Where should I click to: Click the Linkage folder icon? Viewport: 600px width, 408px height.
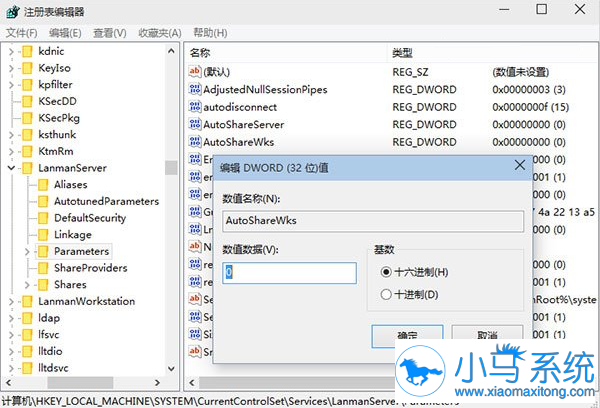click(43, 235)
